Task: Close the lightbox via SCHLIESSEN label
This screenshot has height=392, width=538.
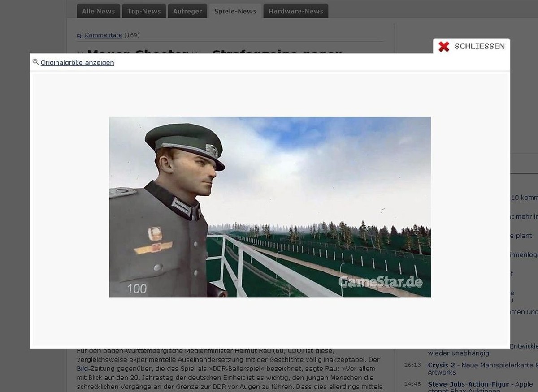Action: [x=479, y=46]
